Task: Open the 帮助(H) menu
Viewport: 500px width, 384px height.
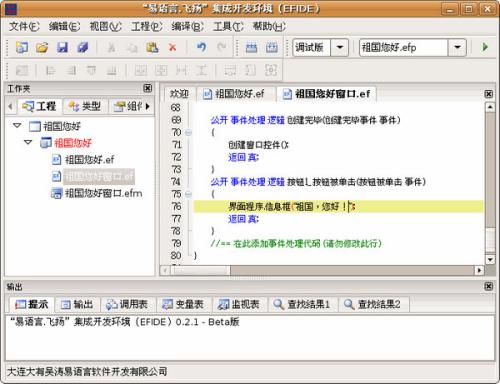Action: [269, 26]
